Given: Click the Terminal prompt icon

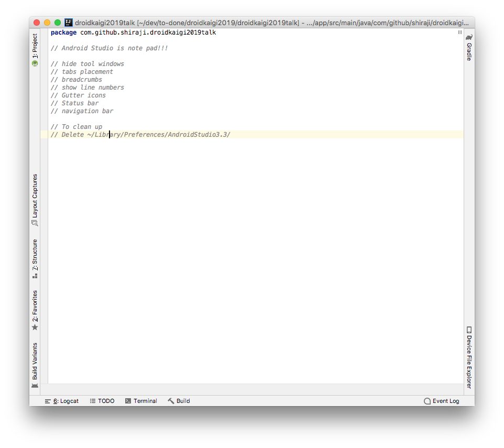Looking at the screenshot, I should coord(128,401).
